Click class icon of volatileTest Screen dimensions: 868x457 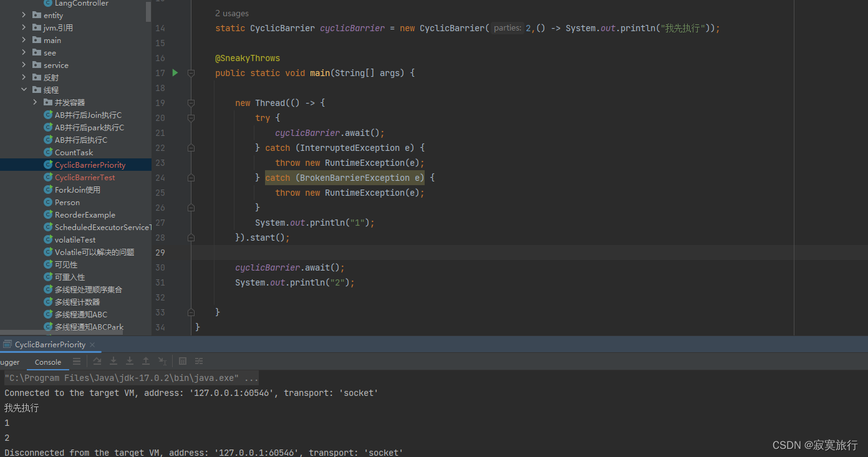48,239
